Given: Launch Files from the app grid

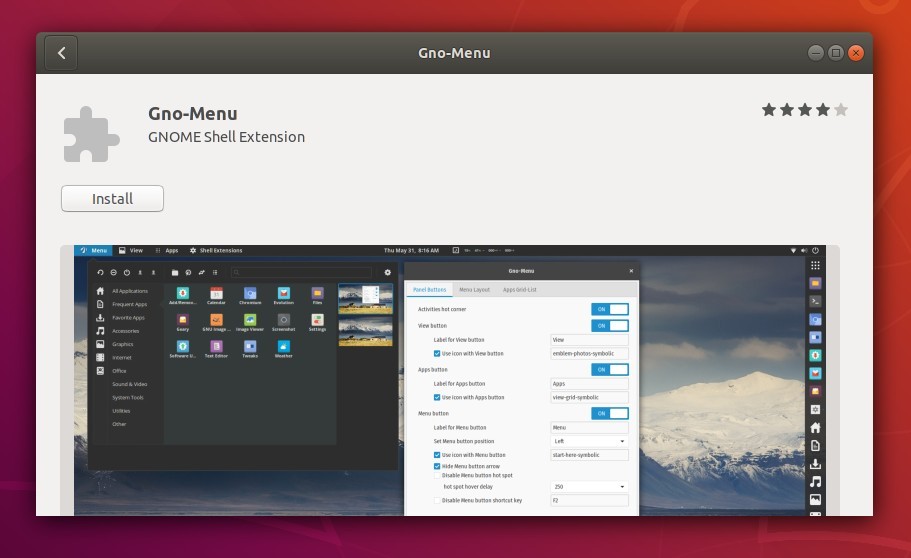Looking at the screenshot, I should click(x=317, y=296).
